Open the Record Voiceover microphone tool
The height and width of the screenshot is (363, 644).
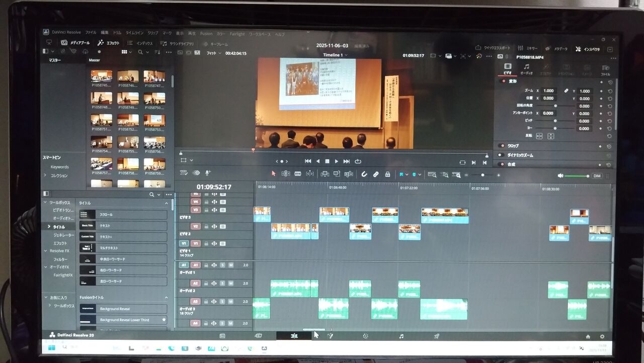pyautogui.click(x=207, y=173)
